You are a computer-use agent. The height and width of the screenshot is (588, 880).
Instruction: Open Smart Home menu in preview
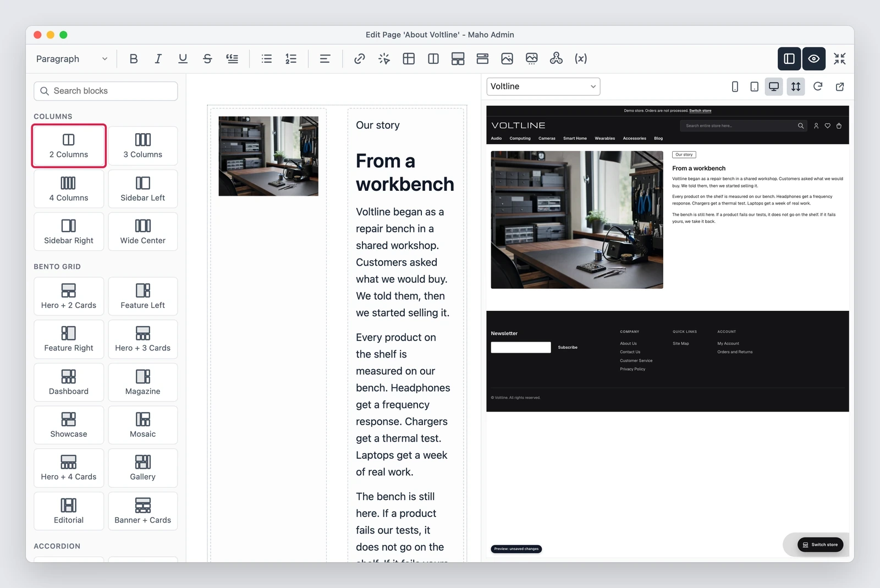pyautogui.click(x=575, y=139)
